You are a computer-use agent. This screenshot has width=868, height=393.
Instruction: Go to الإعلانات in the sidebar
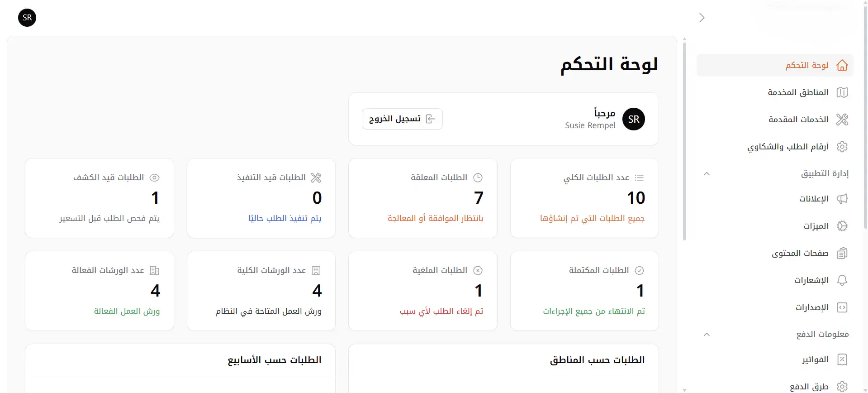(775, 199)
